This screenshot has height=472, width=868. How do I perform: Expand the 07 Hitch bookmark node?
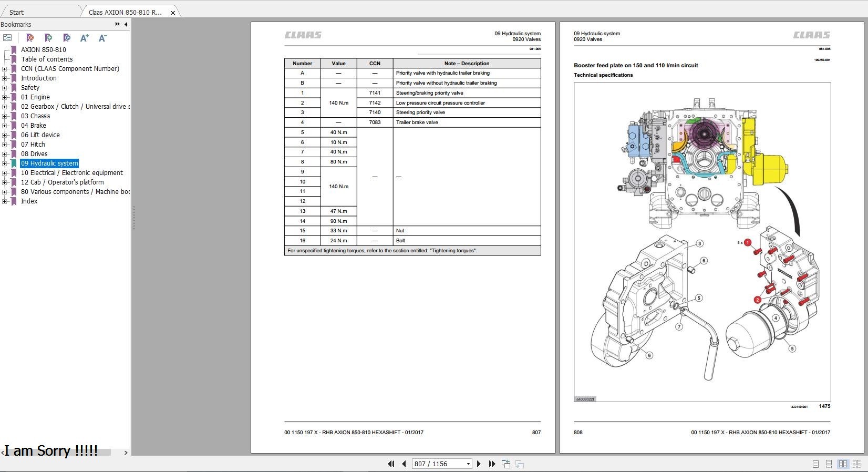[4, 145]
